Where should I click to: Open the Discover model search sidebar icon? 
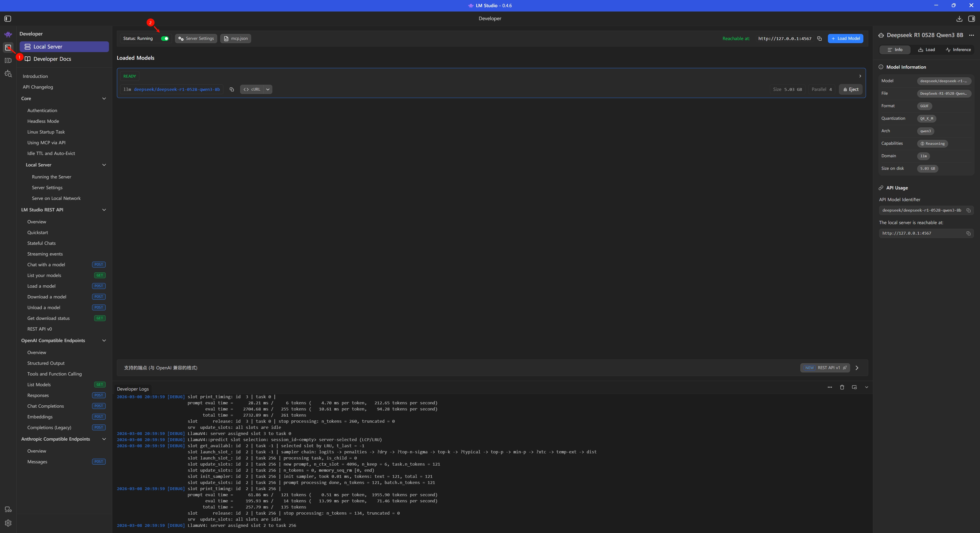(x=8, y=74)
